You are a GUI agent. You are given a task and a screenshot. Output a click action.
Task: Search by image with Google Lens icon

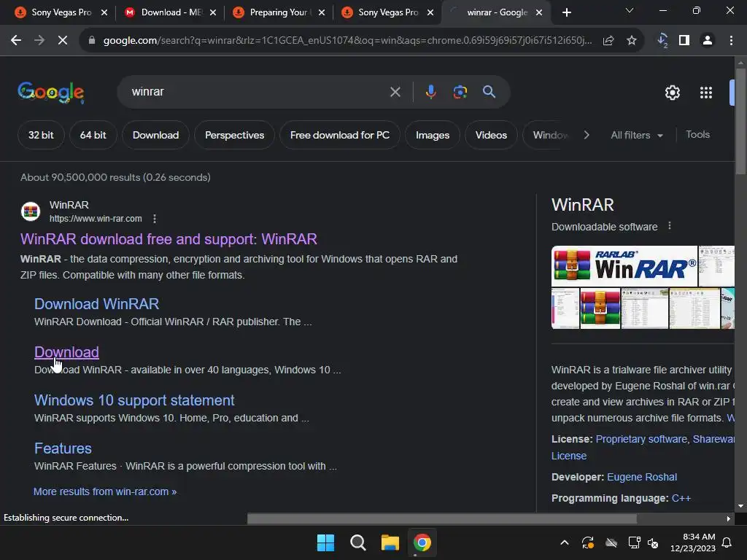tap(460, 91)
